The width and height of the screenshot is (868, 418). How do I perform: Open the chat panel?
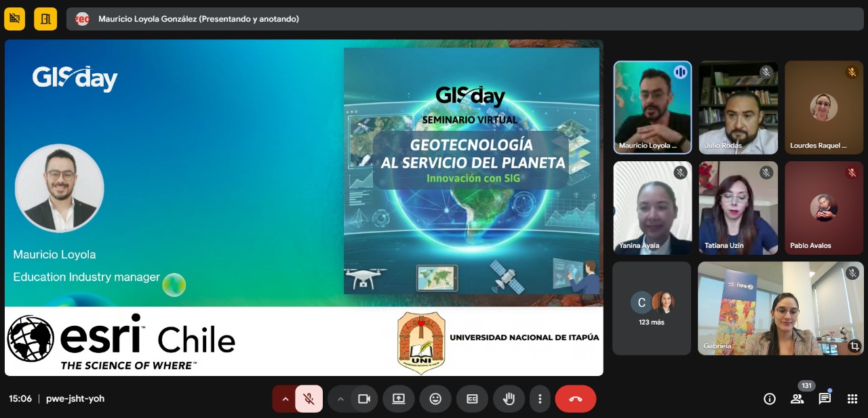(825, 399)
